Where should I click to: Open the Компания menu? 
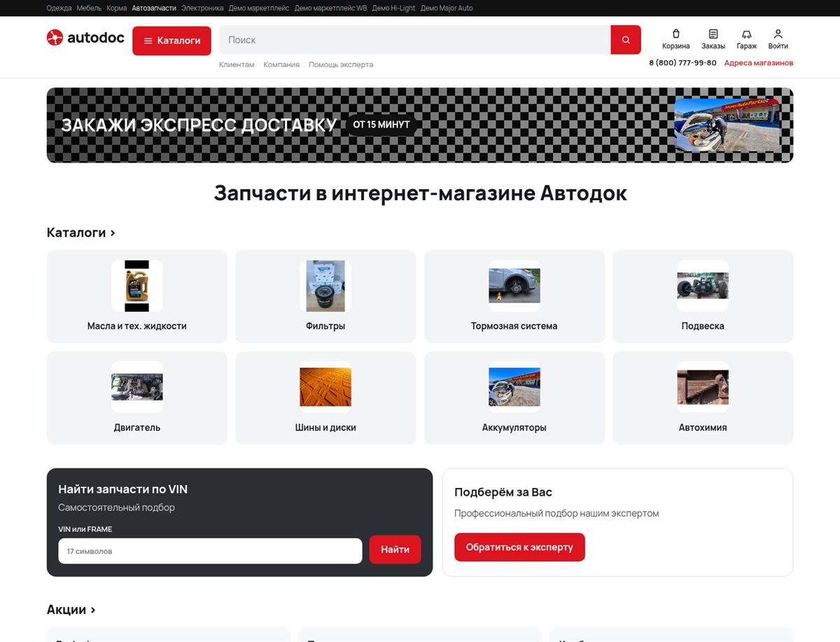point(281,64)
